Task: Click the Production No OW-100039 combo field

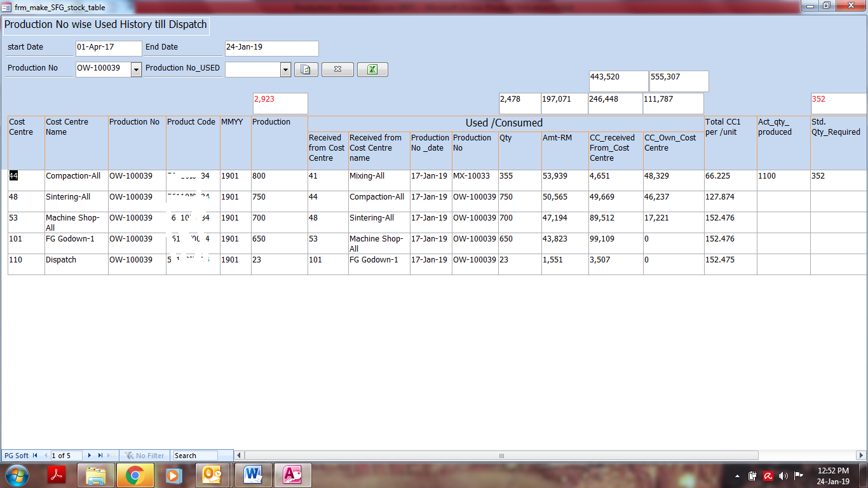Action: click(x=103, y=69)
